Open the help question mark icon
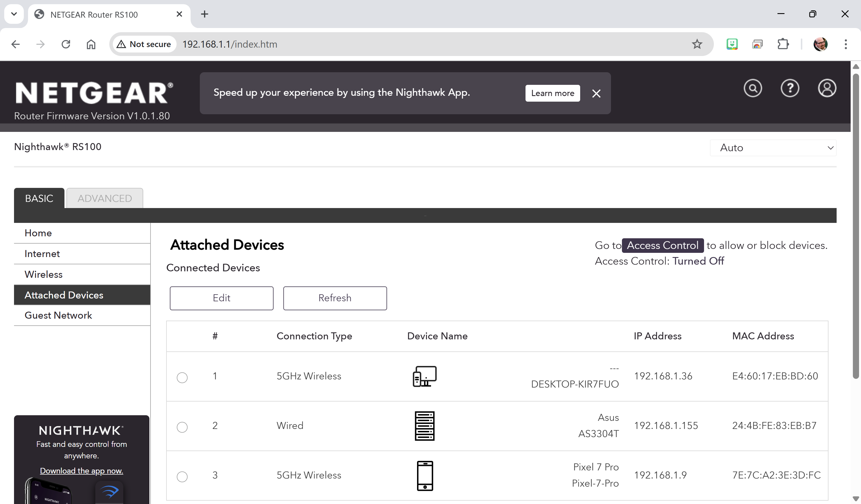This screenshot has height=504, width=861. coord(790,88)
